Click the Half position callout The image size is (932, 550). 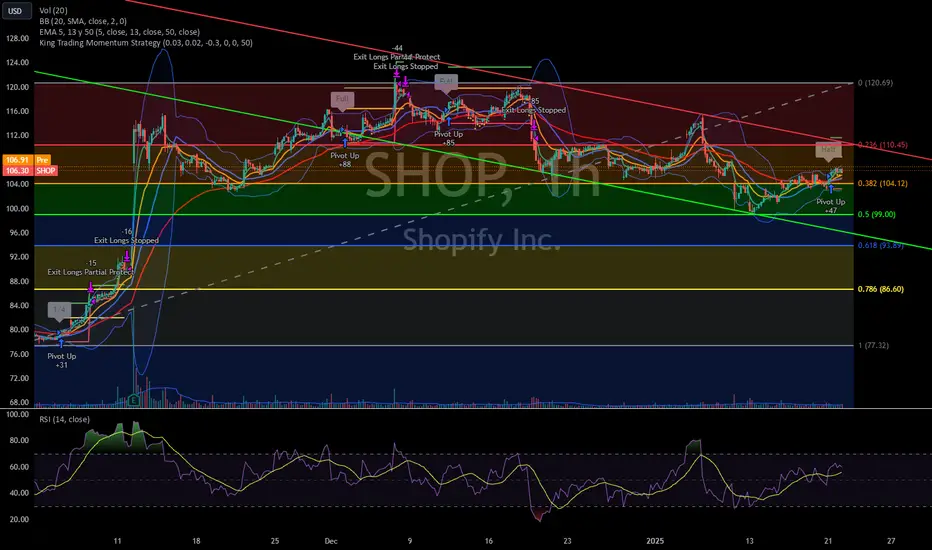828,150
